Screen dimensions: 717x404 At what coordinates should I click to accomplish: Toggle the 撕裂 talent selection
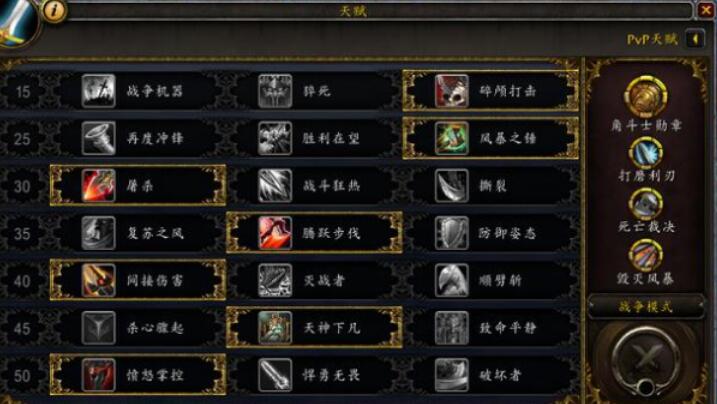[x=492, y=186]
